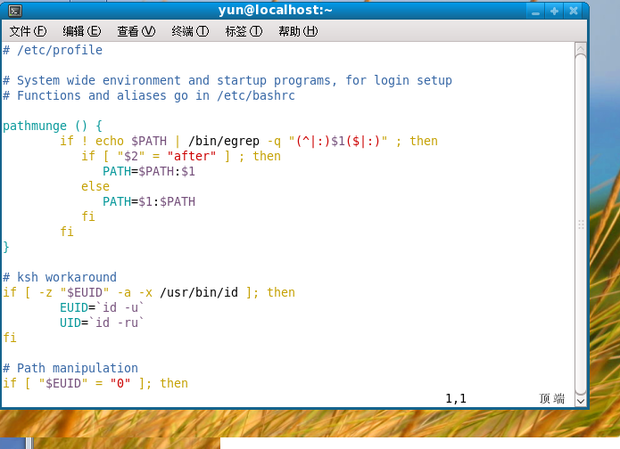Click the 'pathmunge () {' line
This screenshot has height=449, width=620.
point(53,126)
